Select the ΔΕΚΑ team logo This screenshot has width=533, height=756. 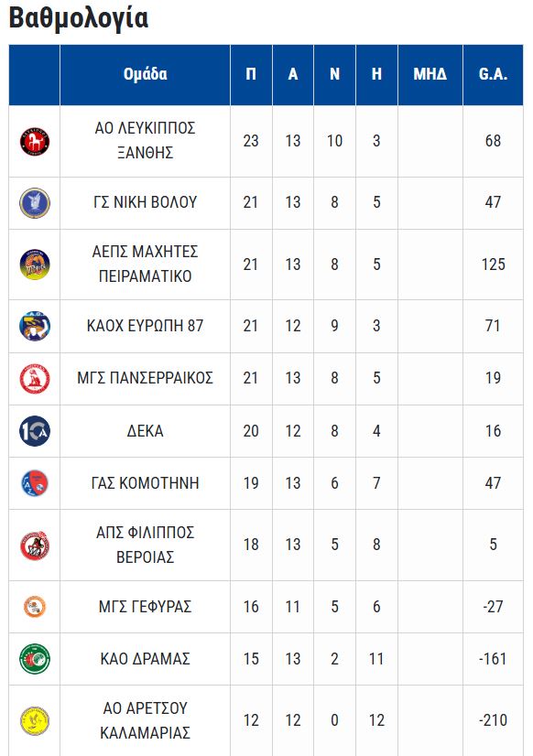(35, 430)
